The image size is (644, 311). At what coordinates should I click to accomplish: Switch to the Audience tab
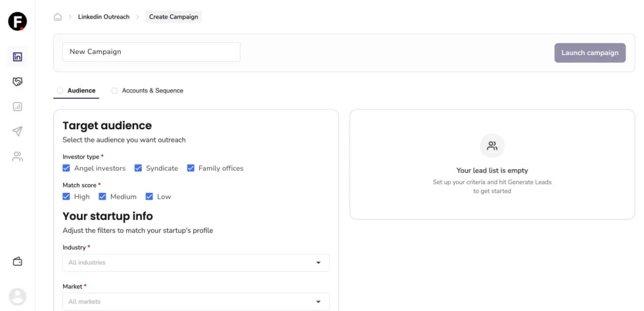tap(76, 91)
